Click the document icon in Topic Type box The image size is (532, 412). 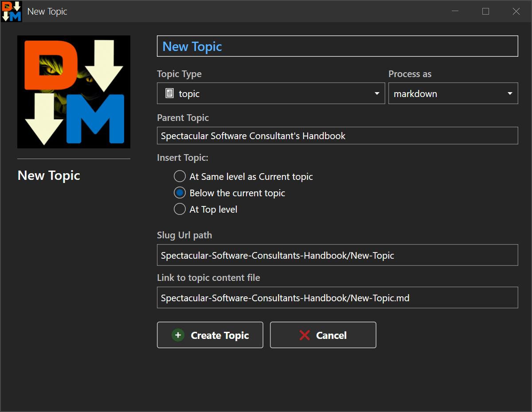point(169,93)
